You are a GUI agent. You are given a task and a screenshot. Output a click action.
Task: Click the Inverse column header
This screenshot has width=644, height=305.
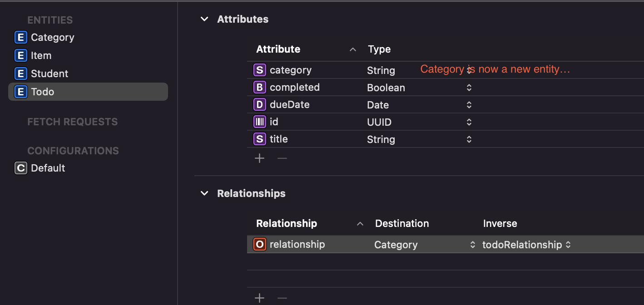[500, 223]
